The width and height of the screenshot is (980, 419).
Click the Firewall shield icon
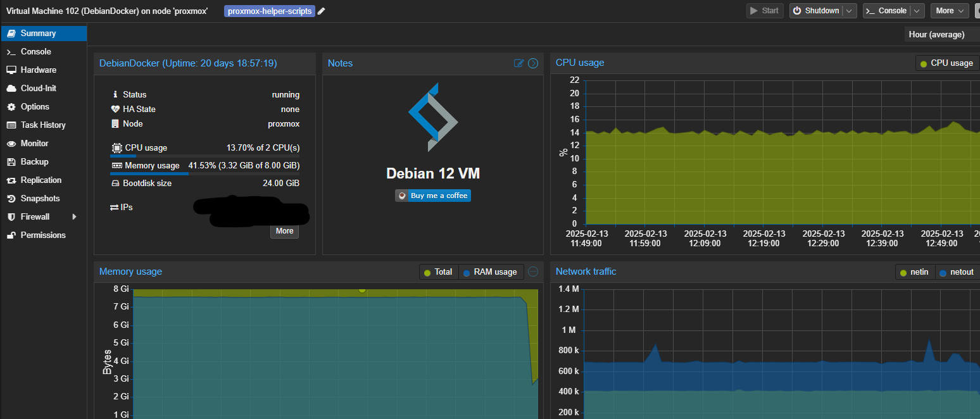pos(11,217)
